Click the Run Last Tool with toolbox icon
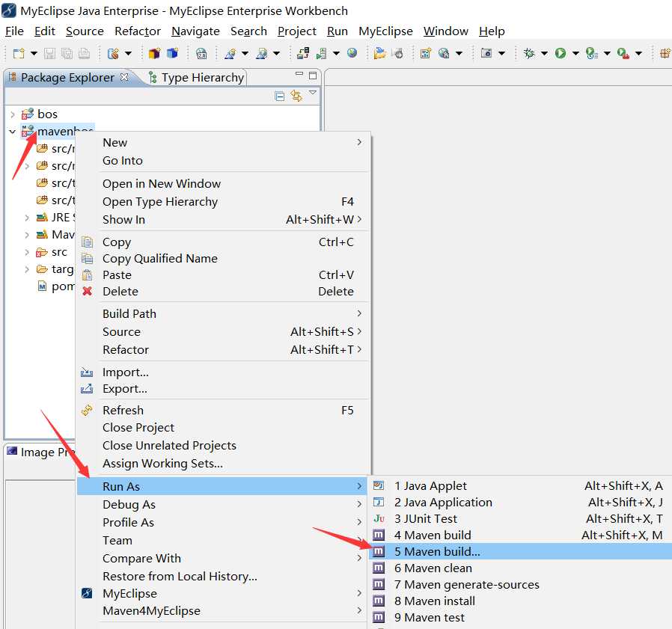The width and height of the screenshot is (672, 629). (623, 54)
